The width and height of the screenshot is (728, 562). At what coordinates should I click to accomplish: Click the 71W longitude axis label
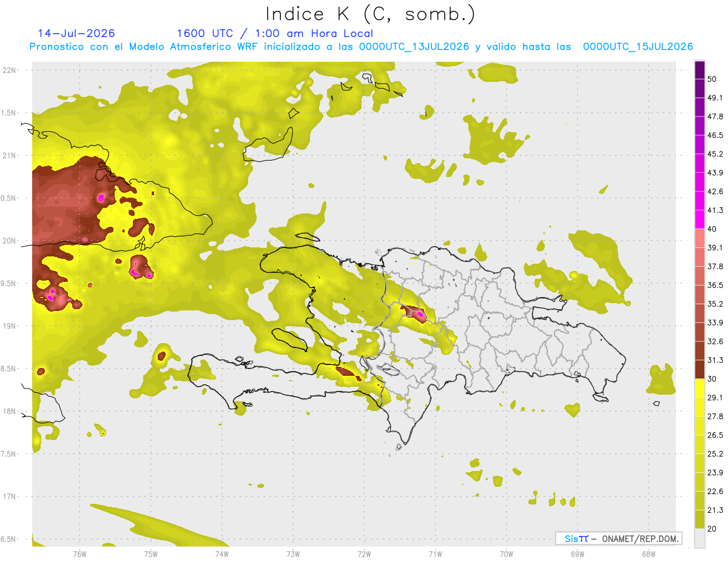pos(435,554)
